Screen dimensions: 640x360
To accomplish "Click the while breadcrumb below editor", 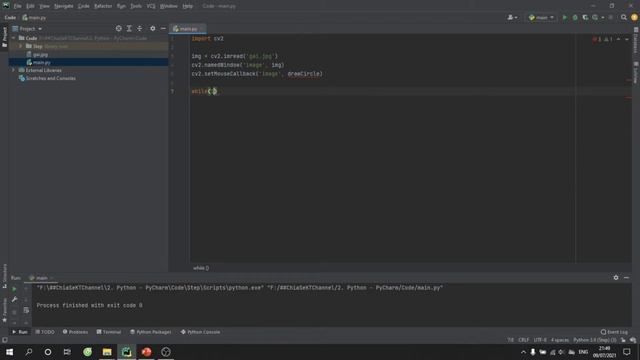I will (x=201, y=268).
